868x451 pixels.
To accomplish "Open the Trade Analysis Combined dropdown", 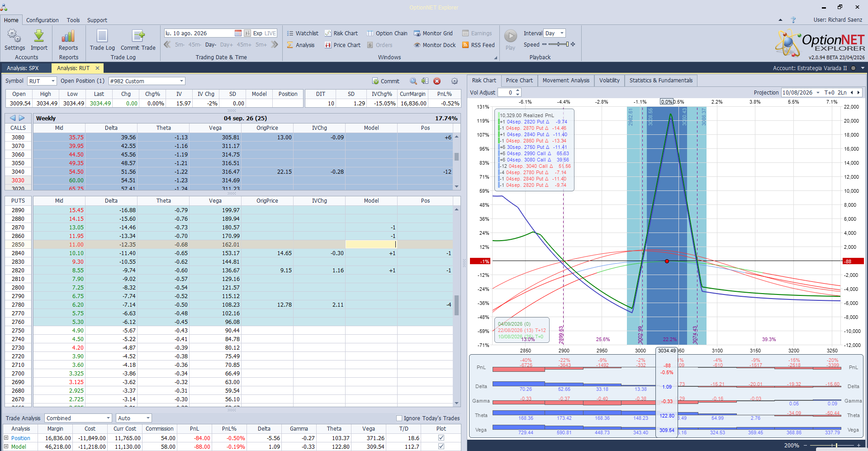I will point(109,418).
